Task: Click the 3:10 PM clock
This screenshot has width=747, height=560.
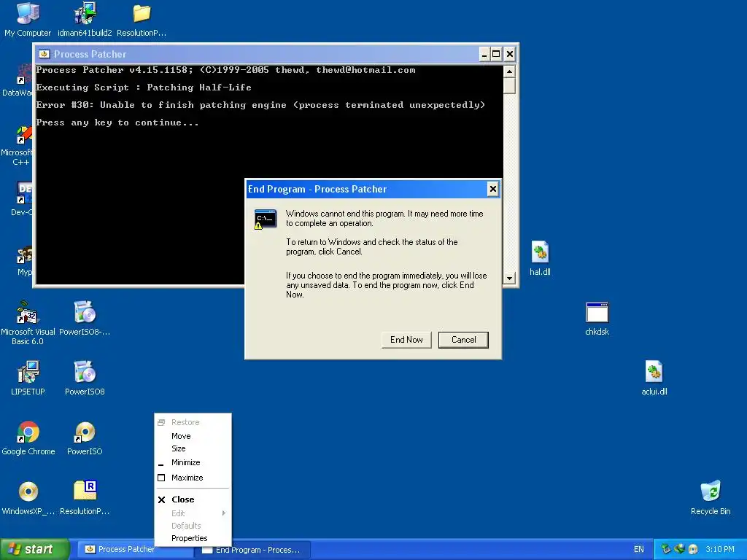Action: tap(720, 549)
